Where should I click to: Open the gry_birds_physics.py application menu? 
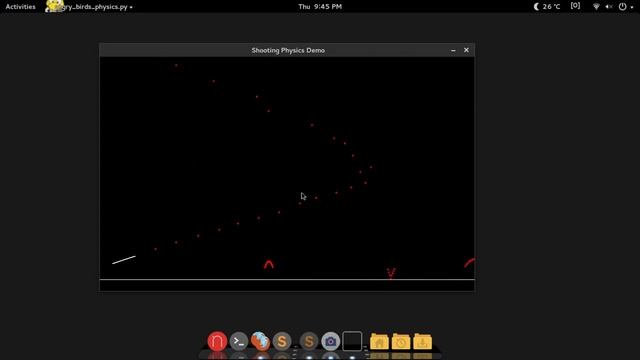point(89,7)
